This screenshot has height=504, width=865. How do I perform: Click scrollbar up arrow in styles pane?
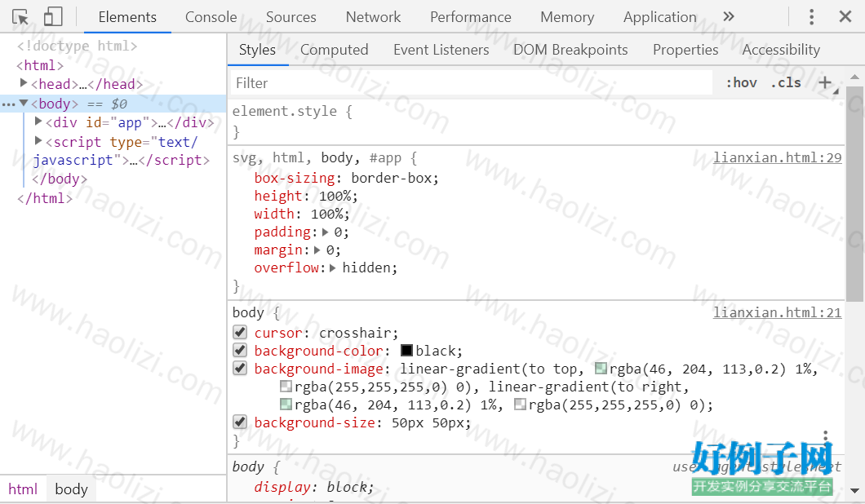[855, 77]
